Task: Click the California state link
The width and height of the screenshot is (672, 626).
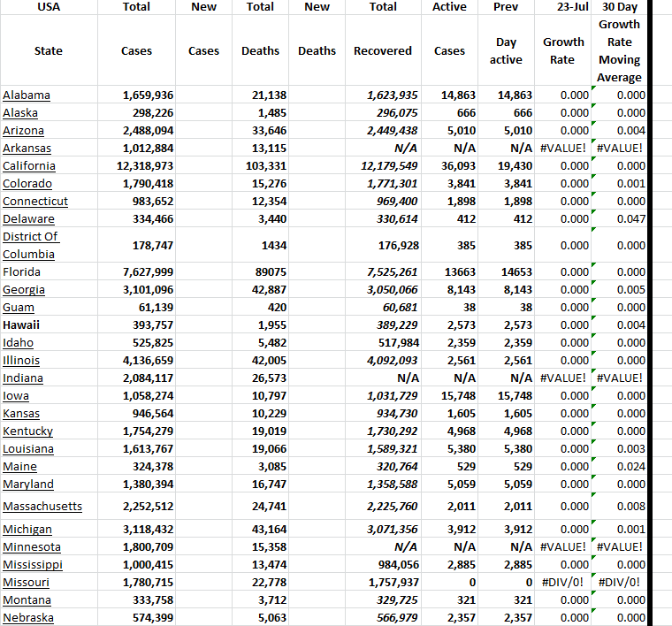Action: click(x=29, y=165)
